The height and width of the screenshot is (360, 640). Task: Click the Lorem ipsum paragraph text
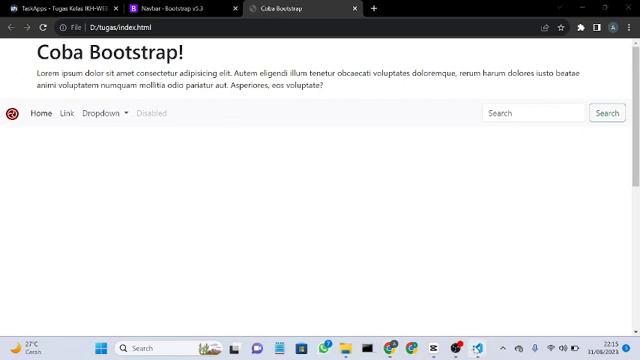tap(308, 79)
